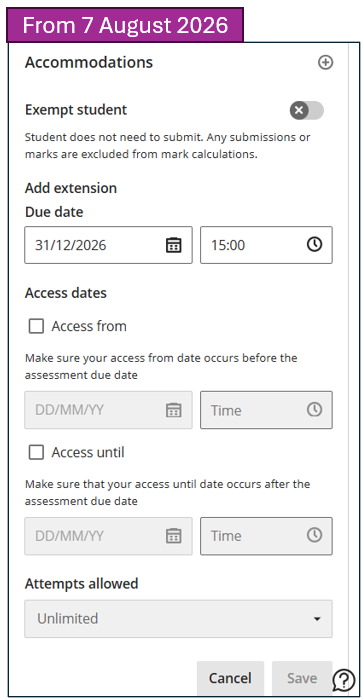Open the Attempts allowed dropdown
Image resolution: width=363 pixels, height=699 pixels.
tap(178, 619)
